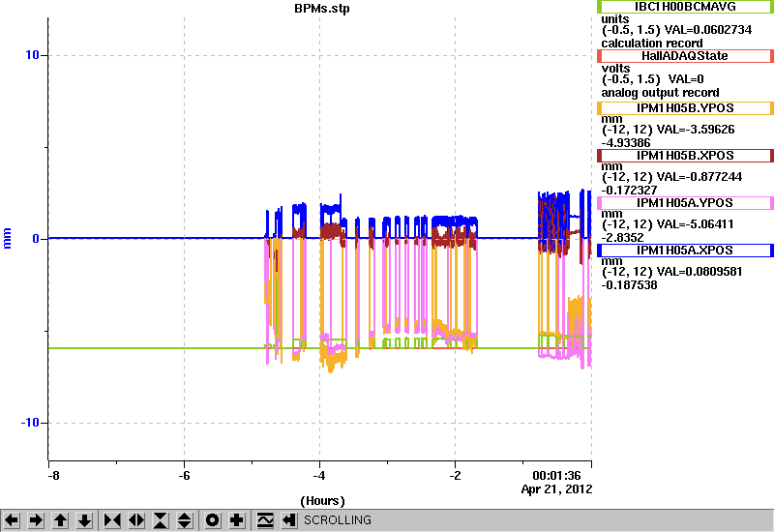Viewport: 774px width, 532px height.
Task: Pan the plot right with the right arrow
Action: (x=36, y=520)
